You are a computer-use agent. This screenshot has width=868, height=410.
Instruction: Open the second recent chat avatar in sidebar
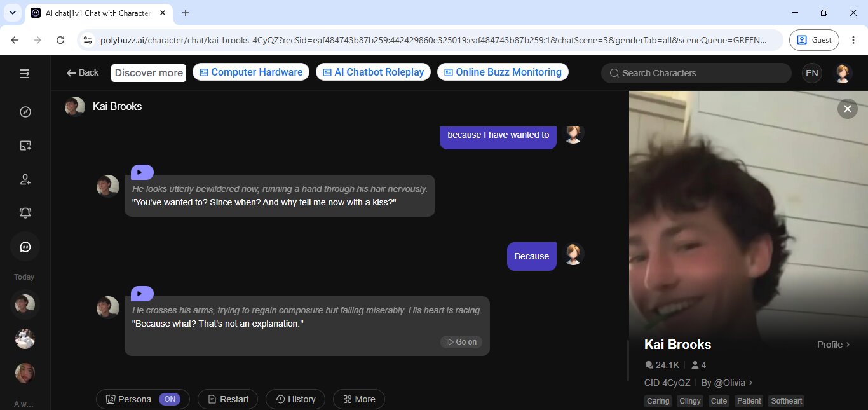click(25, 339)
